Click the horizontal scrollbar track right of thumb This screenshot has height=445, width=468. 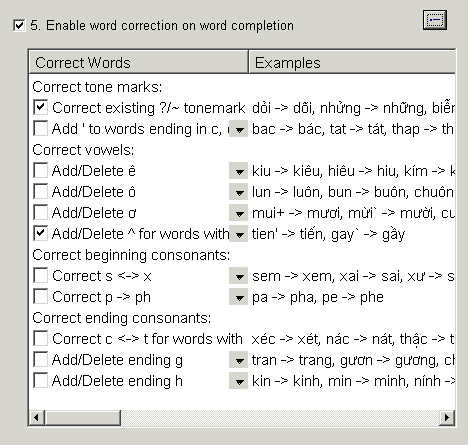[x=280, y=417]
